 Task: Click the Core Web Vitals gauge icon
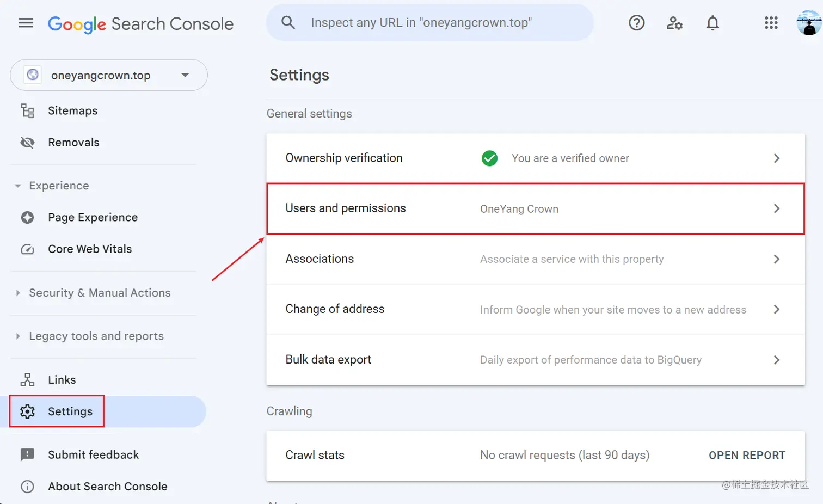(27, 249)
